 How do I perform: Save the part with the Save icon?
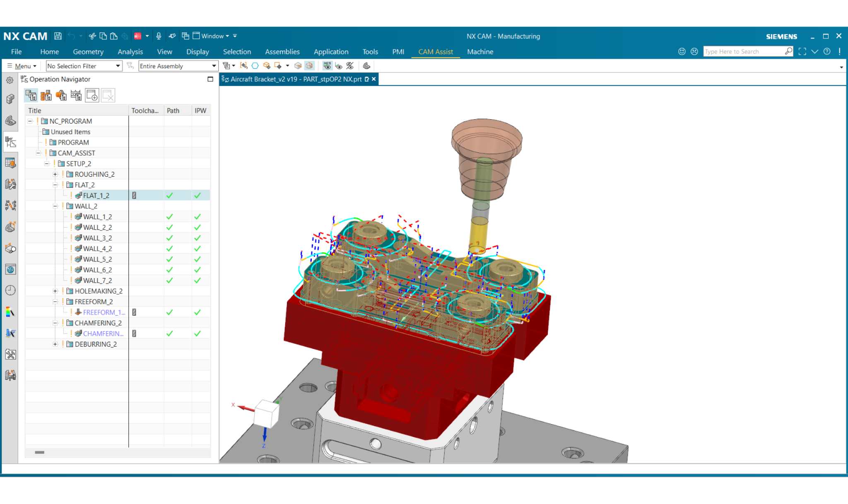(58, 36)
